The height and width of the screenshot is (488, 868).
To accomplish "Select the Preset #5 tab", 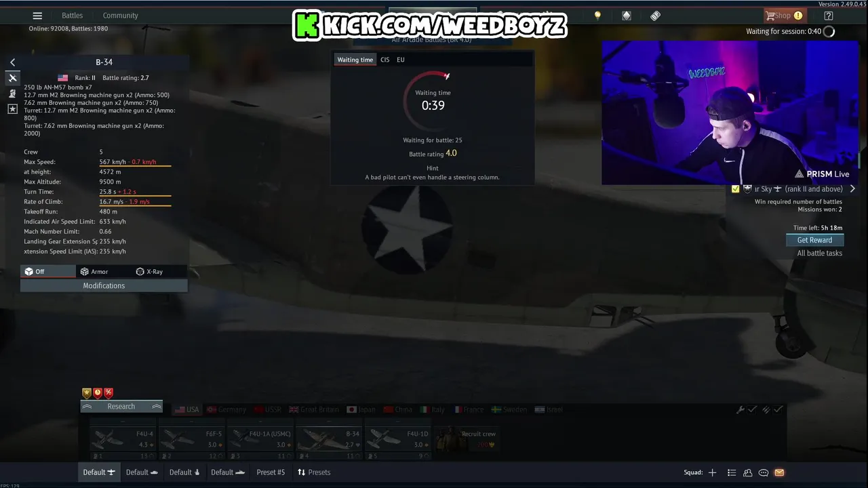I will 271,472.
